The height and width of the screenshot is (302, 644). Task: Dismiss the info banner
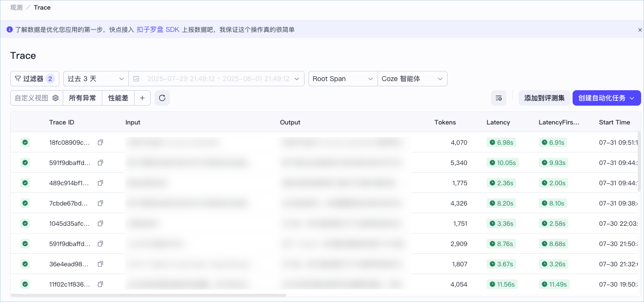pos(640,30)
